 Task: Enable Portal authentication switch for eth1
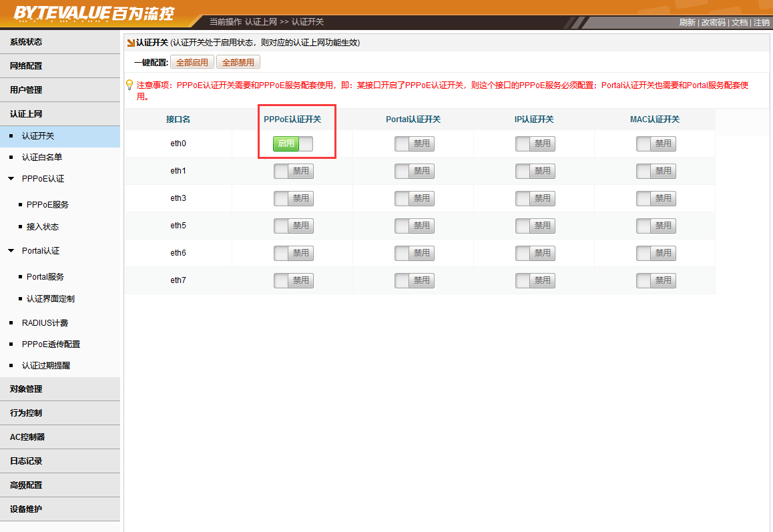click(414, 171)
